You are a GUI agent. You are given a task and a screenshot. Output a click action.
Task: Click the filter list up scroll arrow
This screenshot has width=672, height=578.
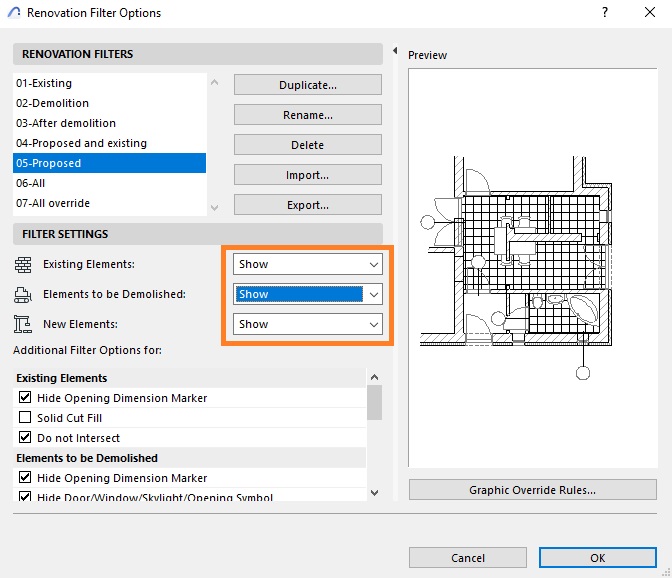coord(215,82)
